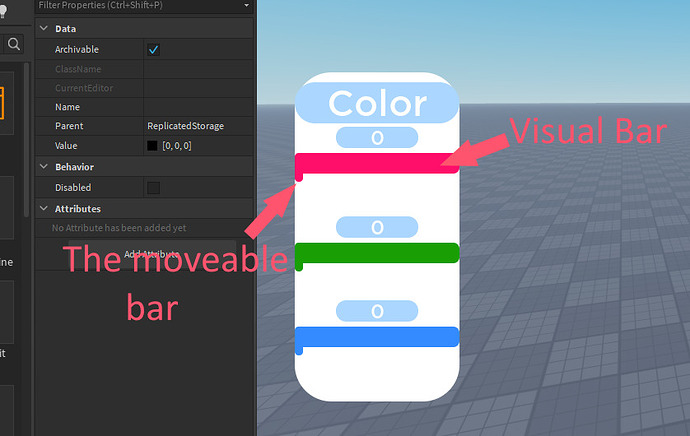690x436 pixels.
Task: Click the Color title label in GUI
Action: tap(377, 103)
